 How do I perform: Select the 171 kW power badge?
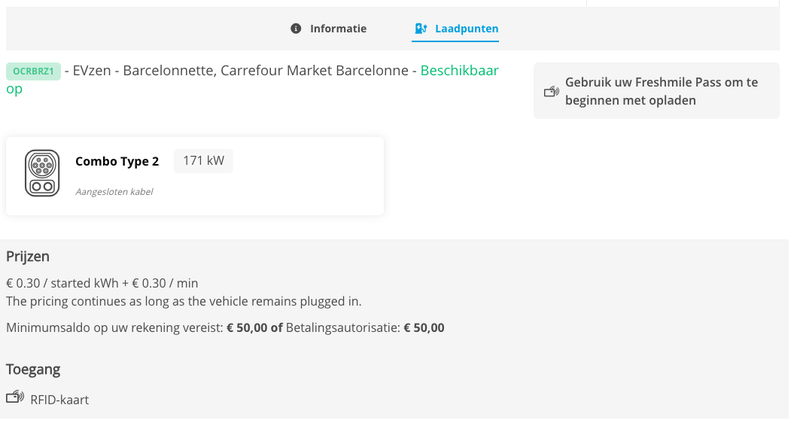pyautogui.click(x=203, y=161)
